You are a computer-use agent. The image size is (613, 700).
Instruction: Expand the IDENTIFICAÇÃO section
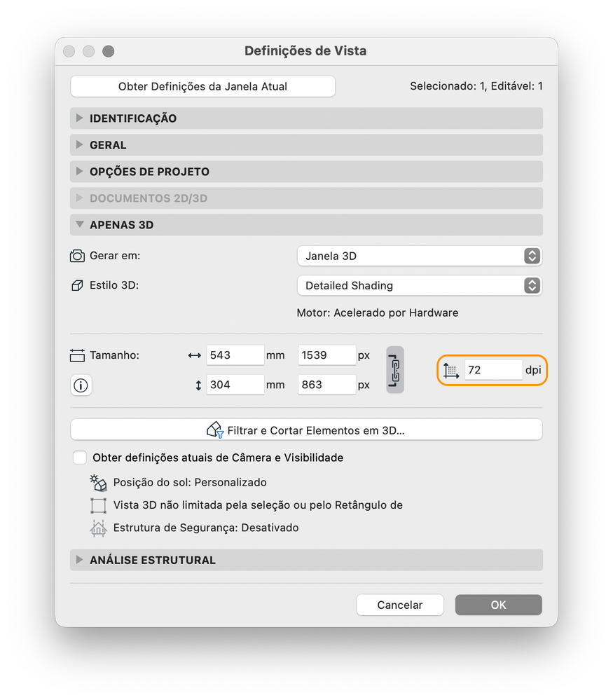[x=306, y=118]
